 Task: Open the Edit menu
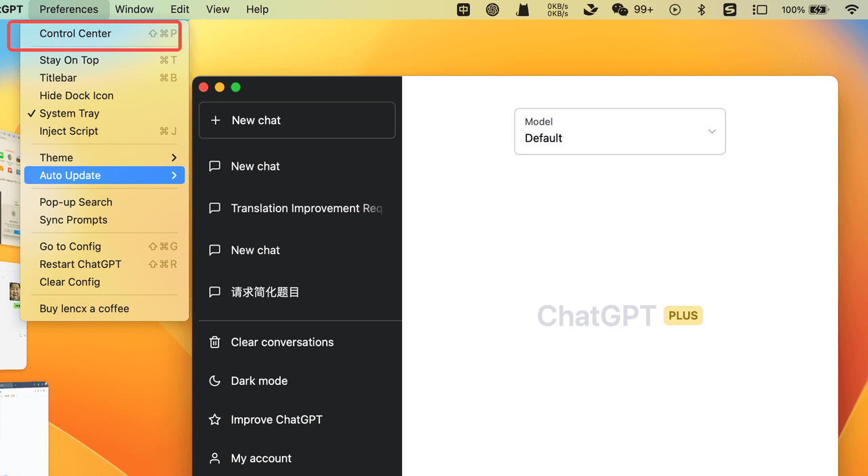pyautogui.click(x=180, y=9)
